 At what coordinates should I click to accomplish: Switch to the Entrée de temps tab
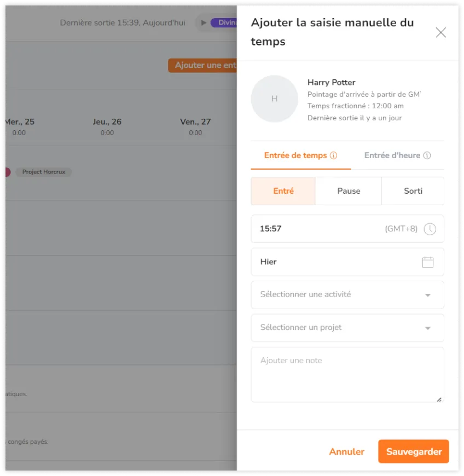295,155
